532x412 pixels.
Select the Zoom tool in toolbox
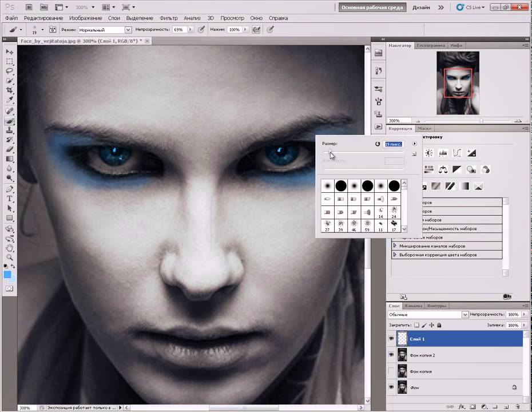coord(10,257)
